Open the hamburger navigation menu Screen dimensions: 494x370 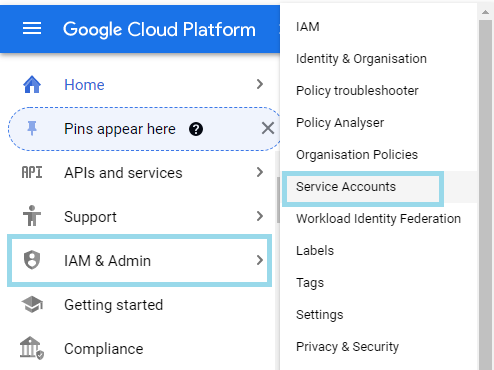pyautogui.click(x=32, y=28)
